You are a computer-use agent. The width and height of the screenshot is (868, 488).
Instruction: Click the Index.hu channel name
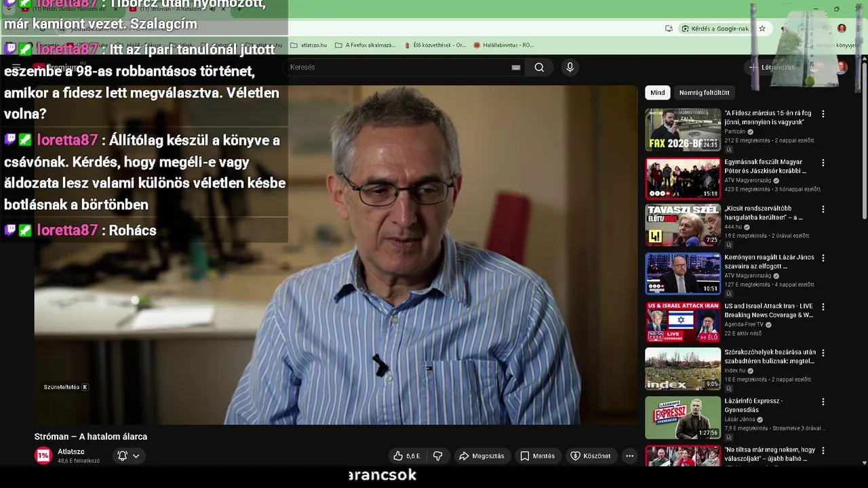pyautogui.click(x=734, y=371)
